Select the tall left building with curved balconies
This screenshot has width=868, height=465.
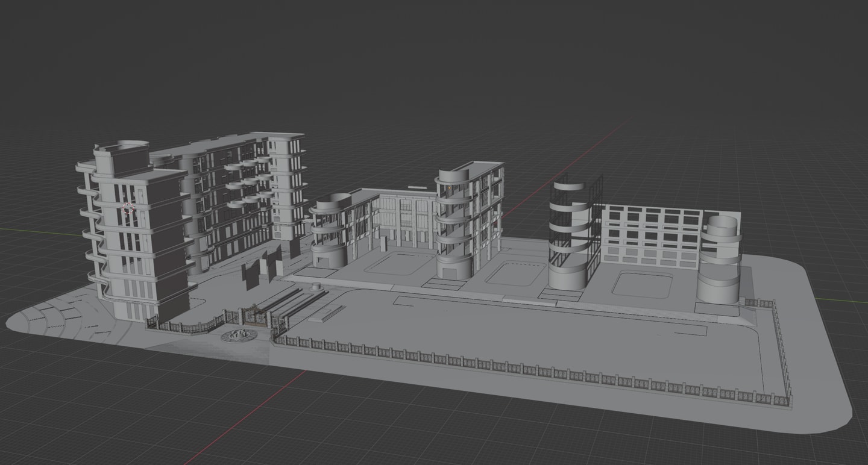click(x=137, y=232)
